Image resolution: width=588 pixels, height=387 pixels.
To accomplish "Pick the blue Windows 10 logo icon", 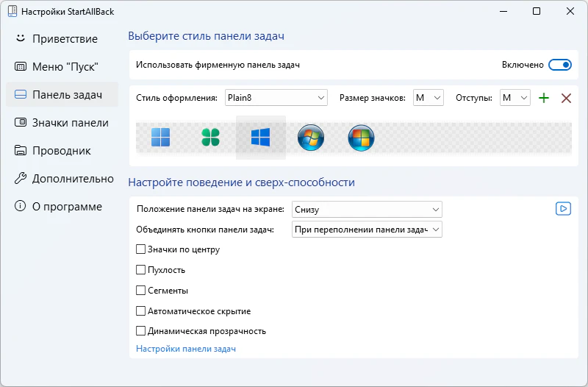I will tap(260, 138).
